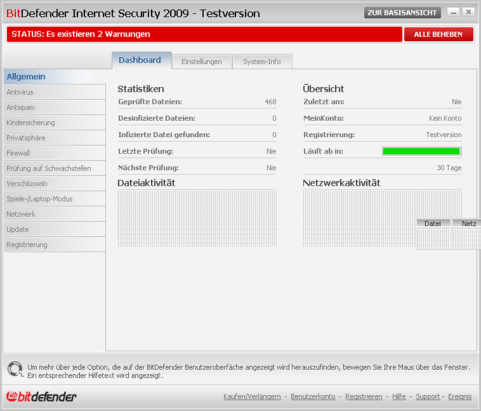Minimize the BitDefender window

[x=453, y=12]
